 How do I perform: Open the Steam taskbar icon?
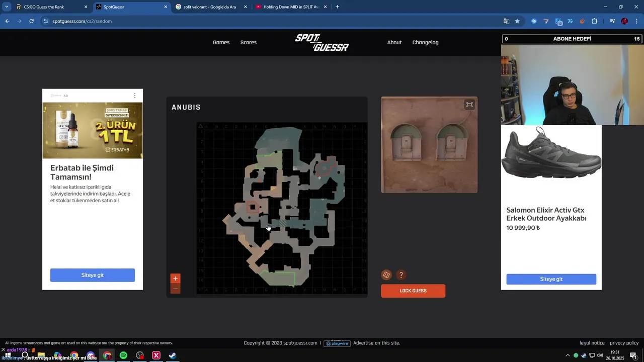(172, 355)
